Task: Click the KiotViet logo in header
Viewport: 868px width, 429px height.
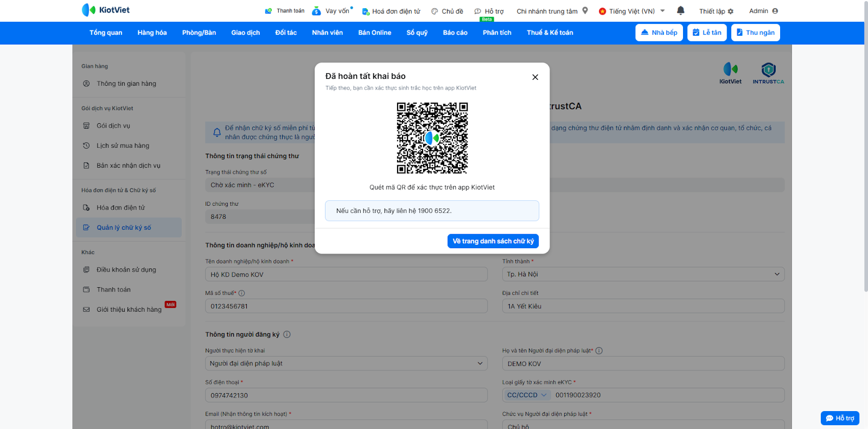Action: pos(106,10)
